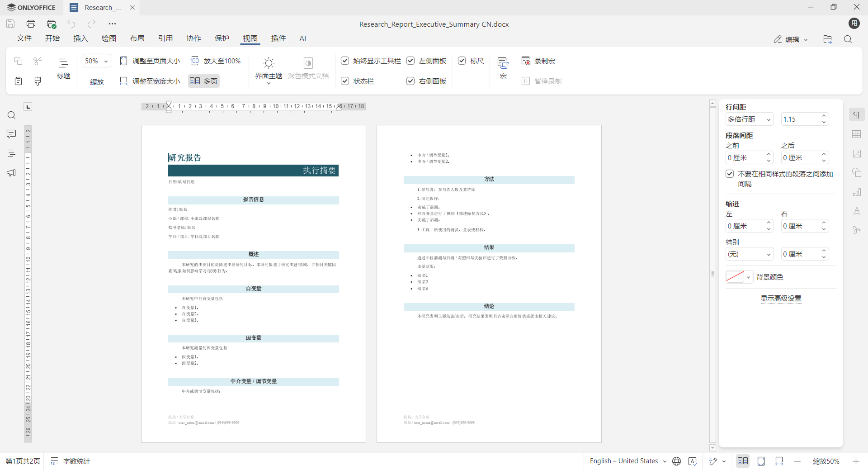Enable the 标尺 (ruler) checkbox
The height and width of the screenshot is (470, 868).
coord(462,61)
